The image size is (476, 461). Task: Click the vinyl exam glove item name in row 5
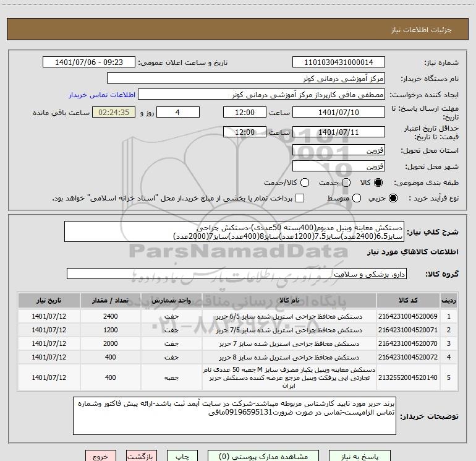coord(289,377)
